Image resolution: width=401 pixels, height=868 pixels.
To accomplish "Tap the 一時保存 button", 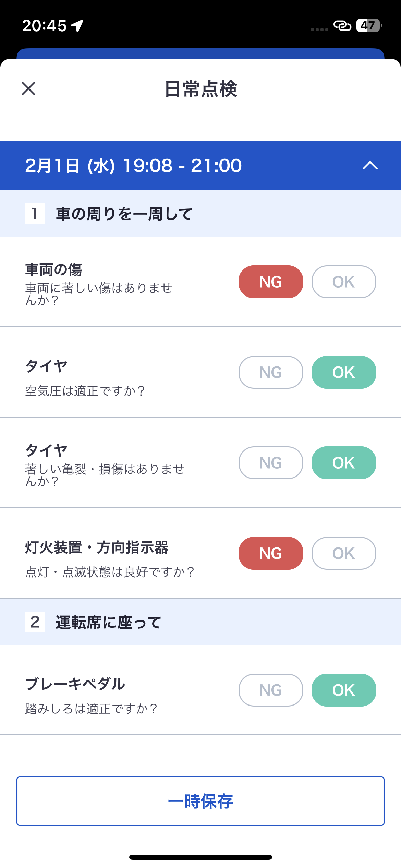I will tap(200, 801).
